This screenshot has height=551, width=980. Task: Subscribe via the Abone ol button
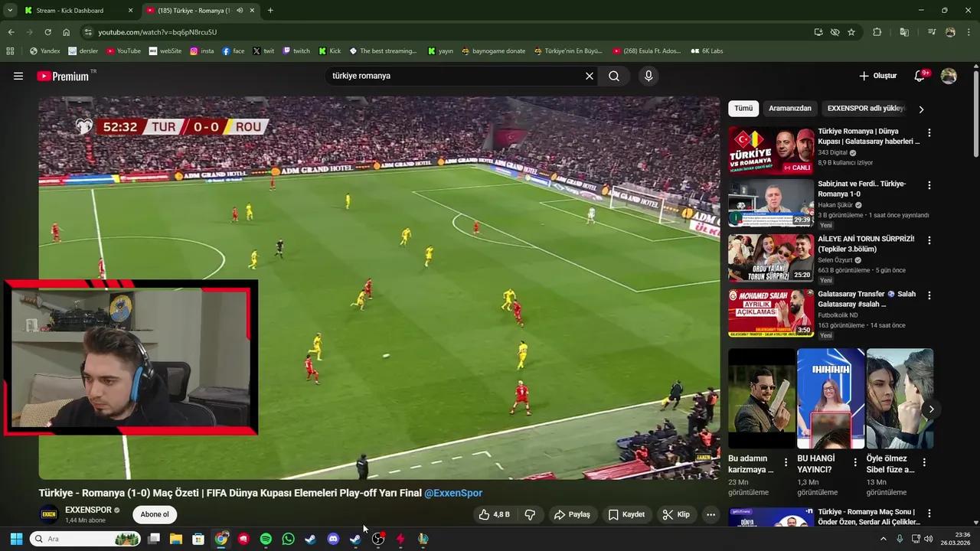154,514
